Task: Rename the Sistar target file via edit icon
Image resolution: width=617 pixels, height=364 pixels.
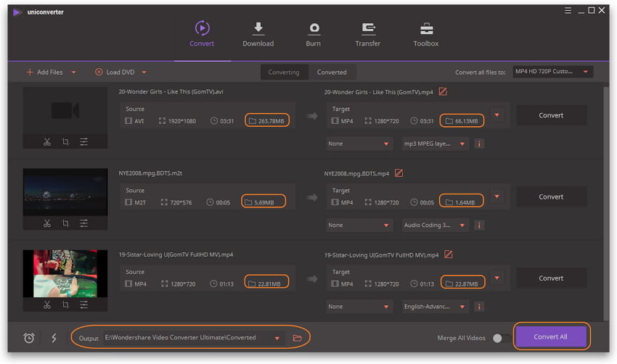Action: click(448, 255)
